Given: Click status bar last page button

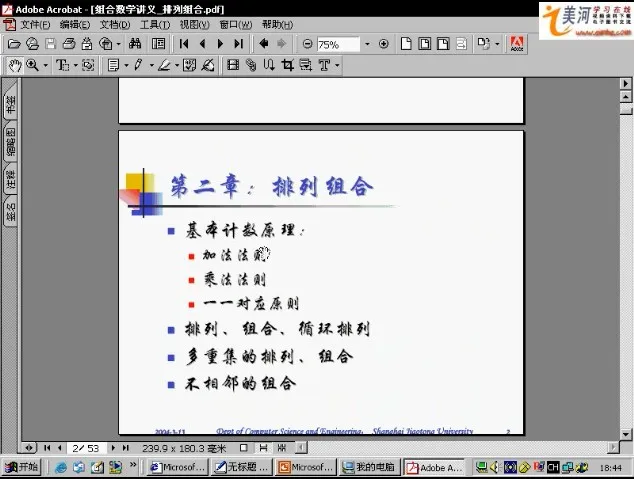Looking at the screenshot, I should pyautogui.click(x=126, y=448).
